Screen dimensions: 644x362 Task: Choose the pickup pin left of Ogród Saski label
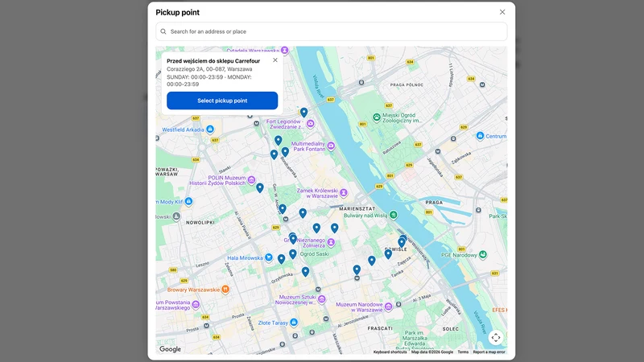(x=292, y=254)
